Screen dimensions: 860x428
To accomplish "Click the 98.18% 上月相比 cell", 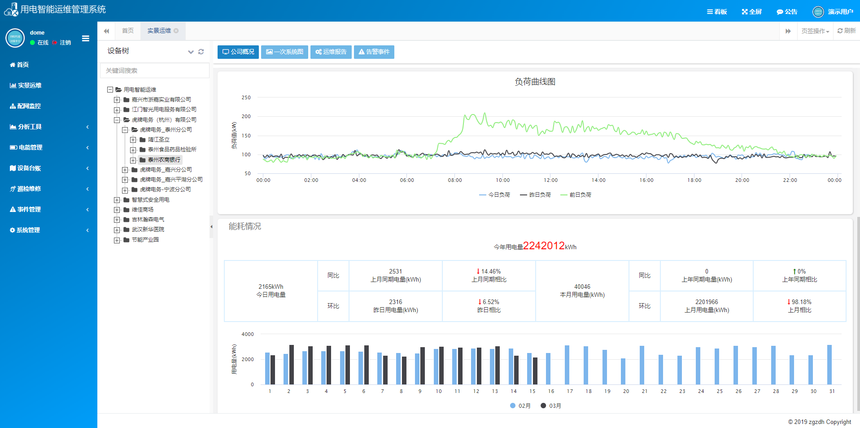I will pyautogui.click(x=800, y=306).
